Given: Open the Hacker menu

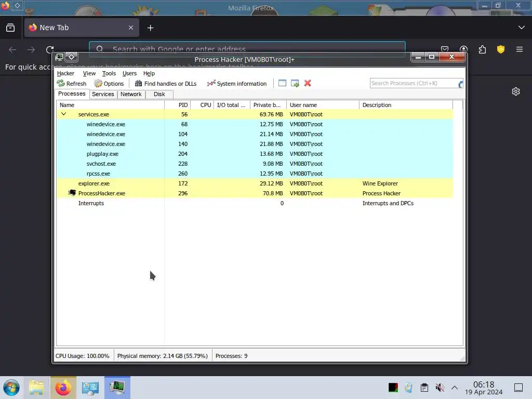Looking at the screenshot, I should [x=65, y=73].
